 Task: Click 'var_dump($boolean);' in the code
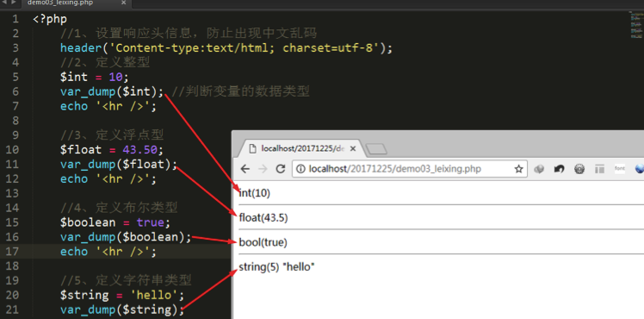(126, 237)
